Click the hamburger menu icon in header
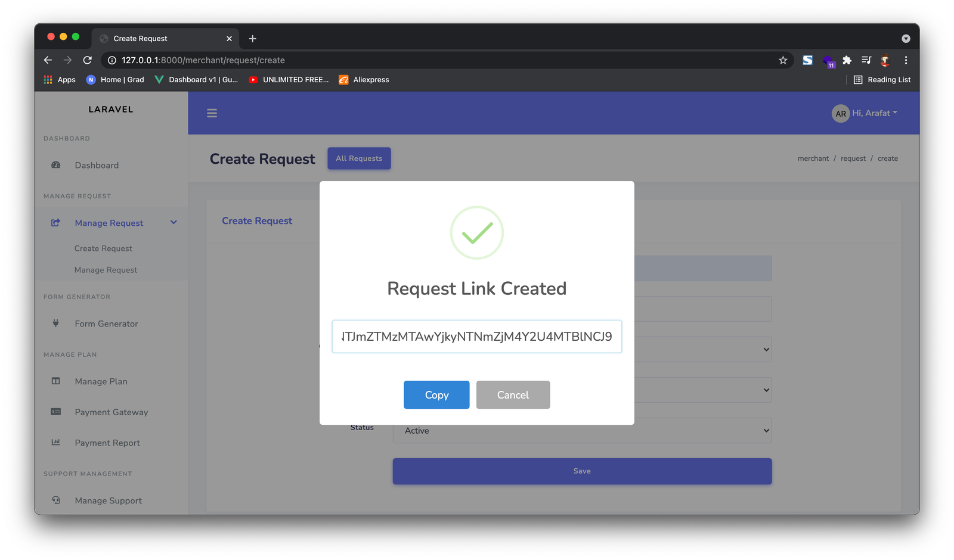Viewport: 954px width, 560px height. [x=212, y=113]
